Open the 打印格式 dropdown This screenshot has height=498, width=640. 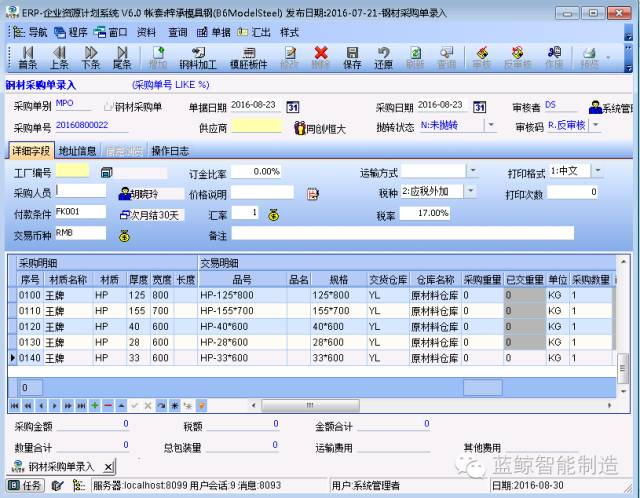click(597, 171)
